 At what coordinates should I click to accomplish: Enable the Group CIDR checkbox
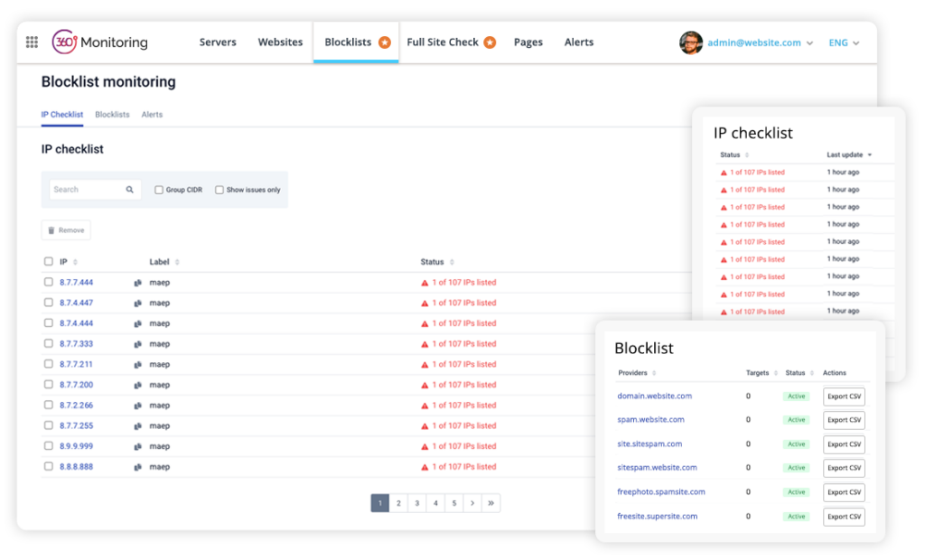coord(159,189)
